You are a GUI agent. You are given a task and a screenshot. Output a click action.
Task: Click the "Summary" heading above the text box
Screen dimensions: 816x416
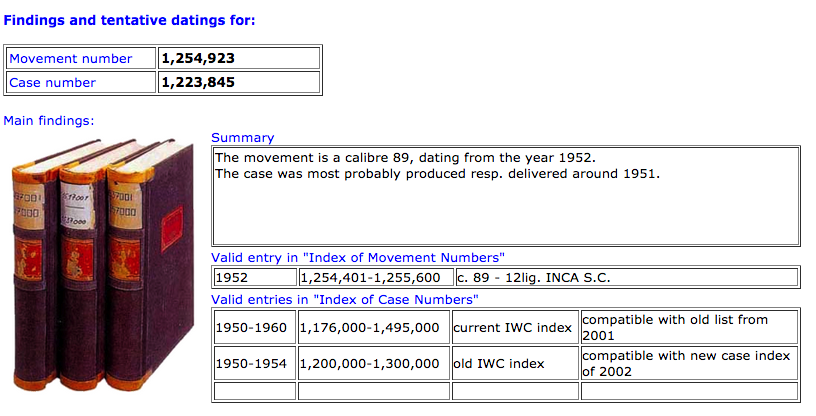242,137
